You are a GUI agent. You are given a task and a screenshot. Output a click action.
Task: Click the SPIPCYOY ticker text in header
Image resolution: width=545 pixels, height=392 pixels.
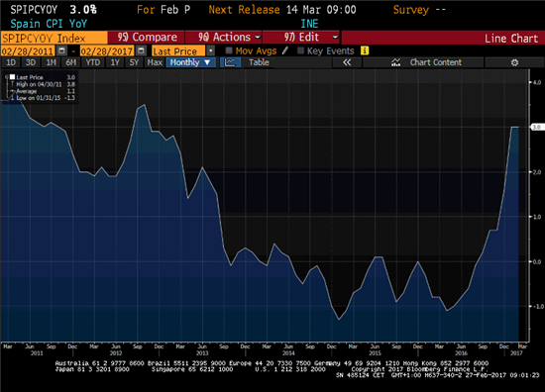tap(34, 10)
